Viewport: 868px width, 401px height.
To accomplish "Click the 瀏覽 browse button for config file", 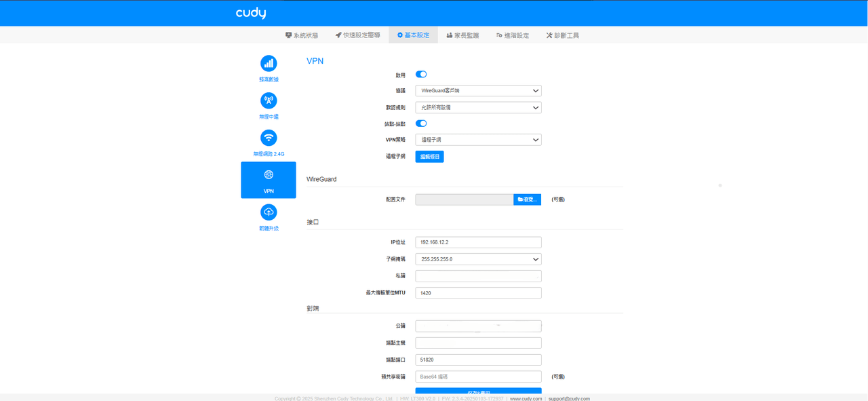I will [527, 199].
